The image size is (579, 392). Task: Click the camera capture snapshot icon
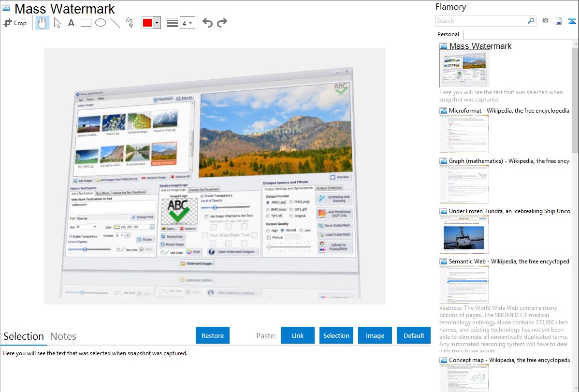pos(545,21)
